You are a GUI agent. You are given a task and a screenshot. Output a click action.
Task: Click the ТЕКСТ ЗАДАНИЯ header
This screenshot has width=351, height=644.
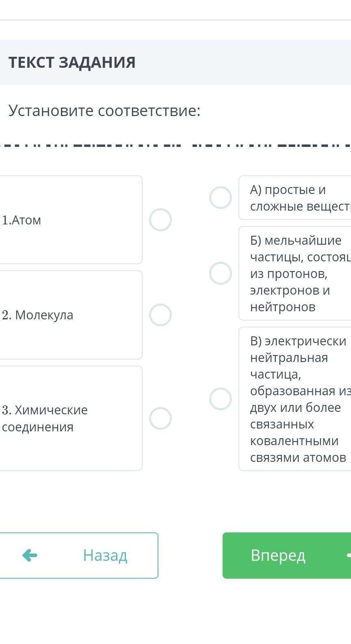72,62
